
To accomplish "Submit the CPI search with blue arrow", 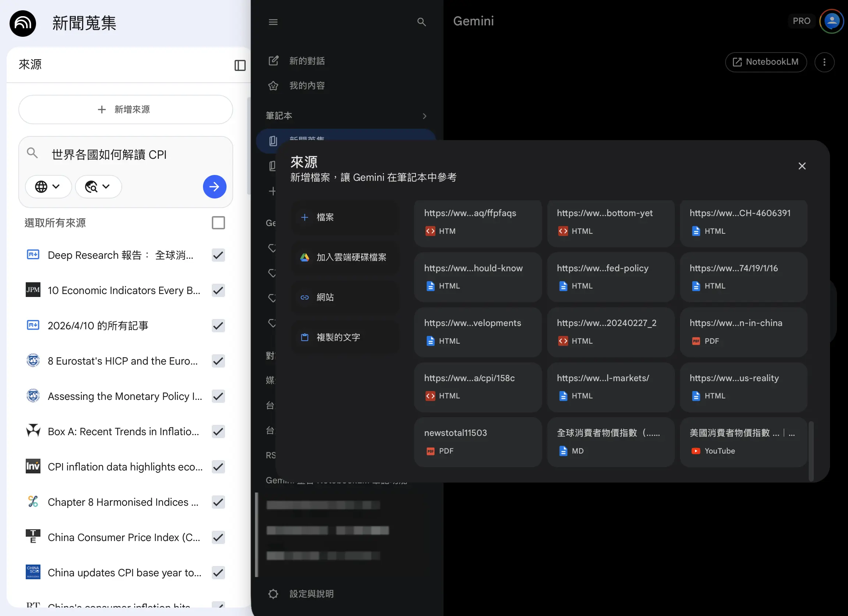I will (x=215, y=186).
